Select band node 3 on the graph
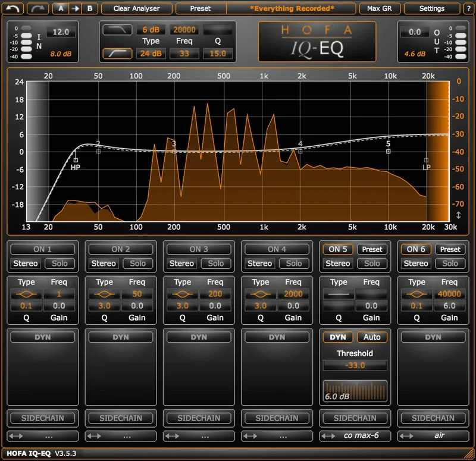Image resolution: width=476 pixels, height=461 pixels. point(174,151)
